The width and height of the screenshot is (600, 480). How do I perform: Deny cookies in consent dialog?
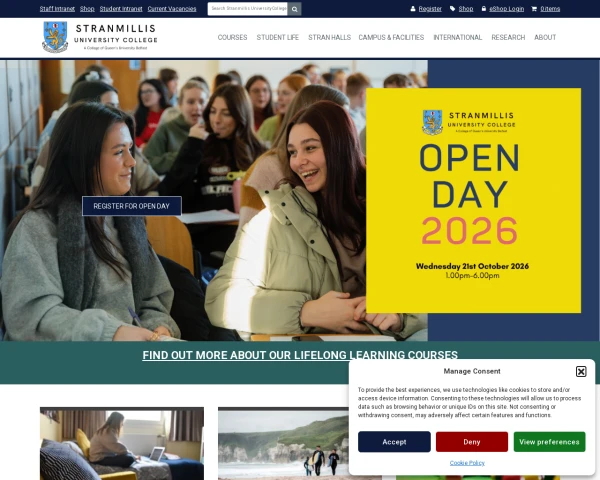tap(472, 442)
